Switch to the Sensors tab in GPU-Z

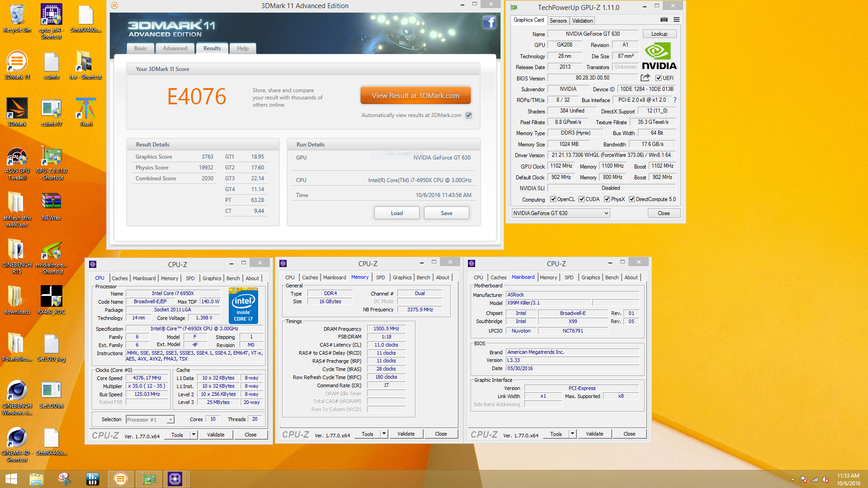coord(558,21)
